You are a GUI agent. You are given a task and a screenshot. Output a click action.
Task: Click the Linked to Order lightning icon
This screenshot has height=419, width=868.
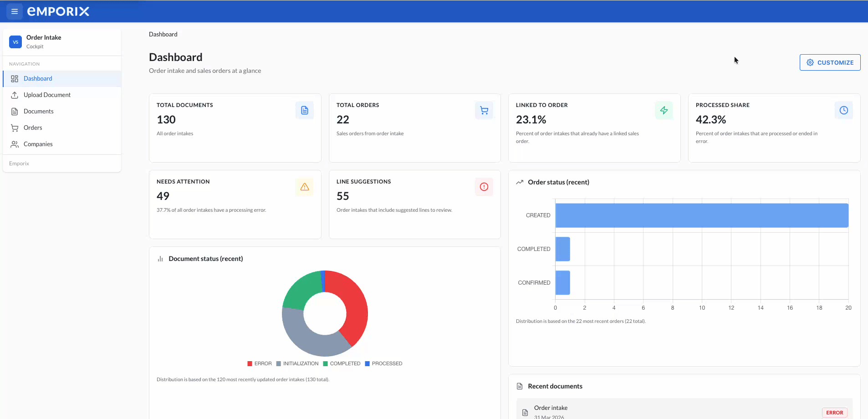click(664, 110)
